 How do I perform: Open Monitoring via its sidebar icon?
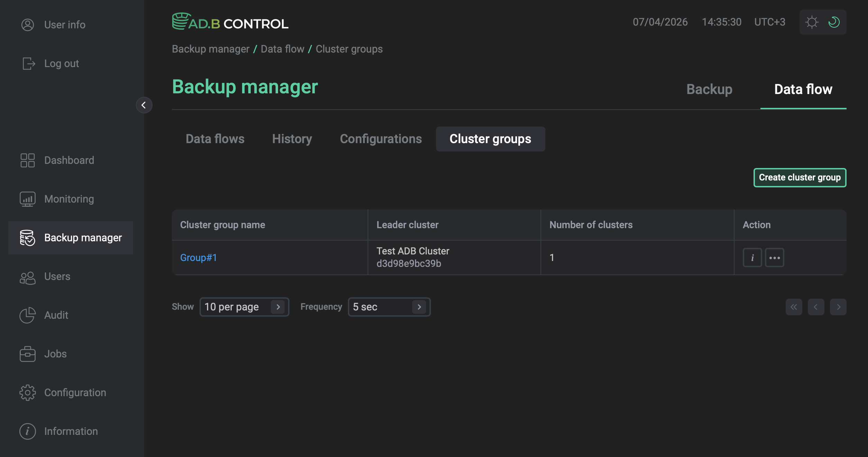[x=27, y=199]
